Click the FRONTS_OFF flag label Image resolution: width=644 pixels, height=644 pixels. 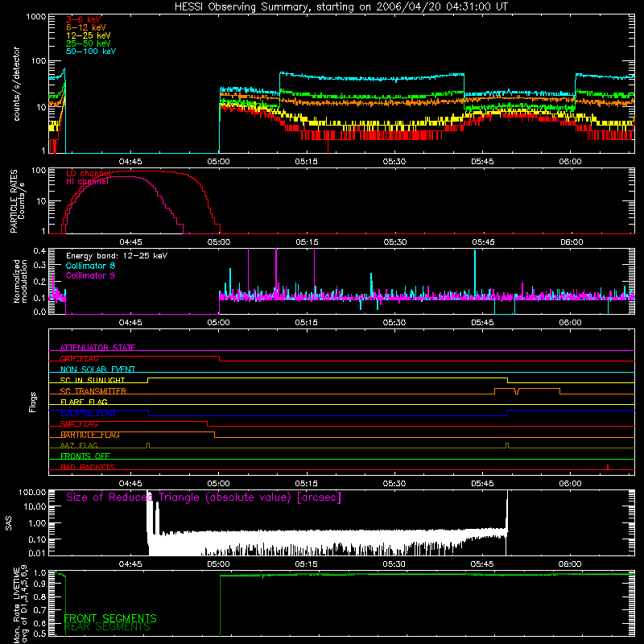[85, 456]
